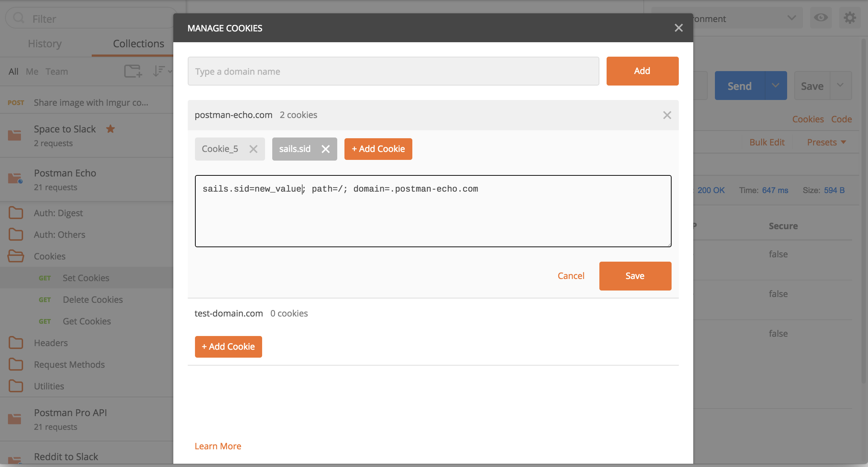Screen dimensions: 868x467
Task: Expand the Save button dropdown arrow
Action: coord(841,86)
